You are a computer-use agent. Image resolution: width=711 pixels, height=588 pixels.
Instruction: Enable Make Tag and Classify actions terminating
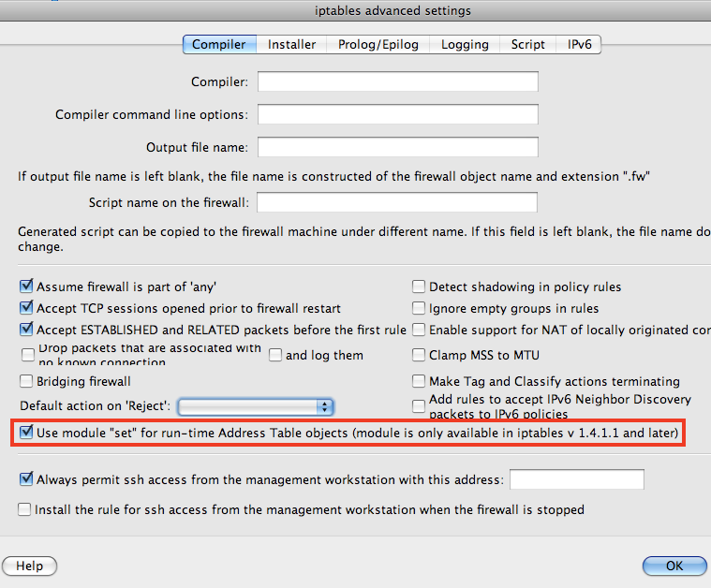point(419,381)
